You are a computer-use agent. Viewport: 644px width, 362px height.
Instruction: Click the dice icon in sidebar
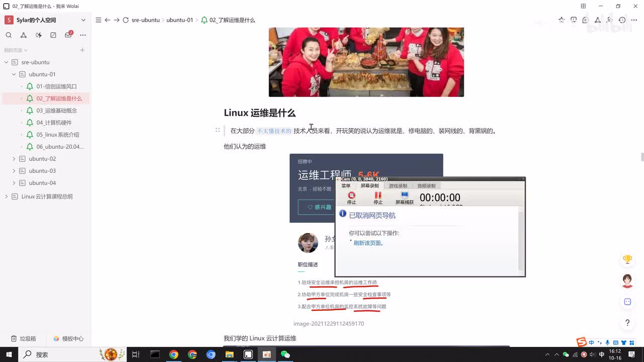pyautogui.click(x=53, y=35)
